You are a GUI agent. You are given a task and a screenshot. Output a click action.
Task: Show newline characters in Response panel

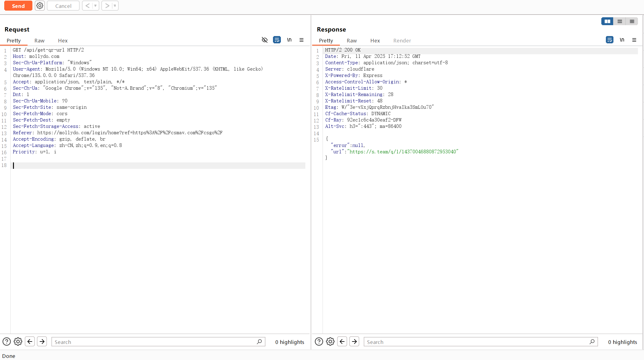[x=622, y=40]
